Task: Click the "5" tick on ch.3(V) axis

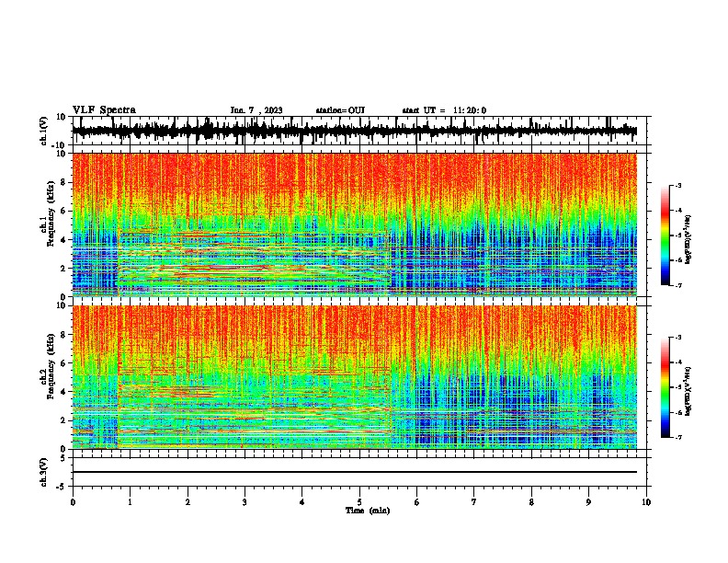Action: 63,457
